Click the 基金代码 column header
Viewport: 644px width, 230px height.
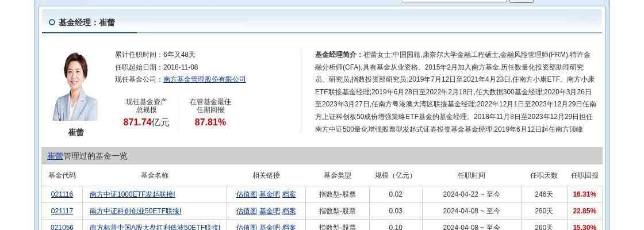click(62, 175)
